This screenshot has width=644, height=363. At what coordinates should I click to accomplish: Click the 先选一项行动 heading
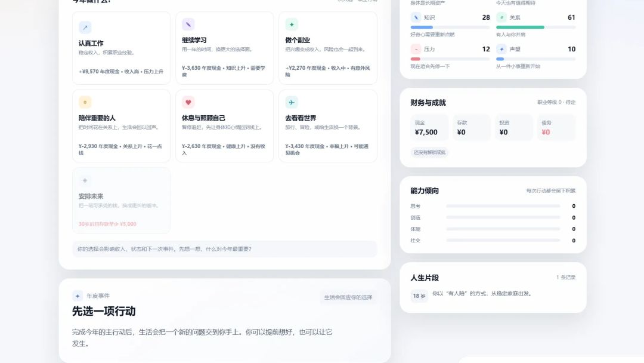[x=104, y=311]
